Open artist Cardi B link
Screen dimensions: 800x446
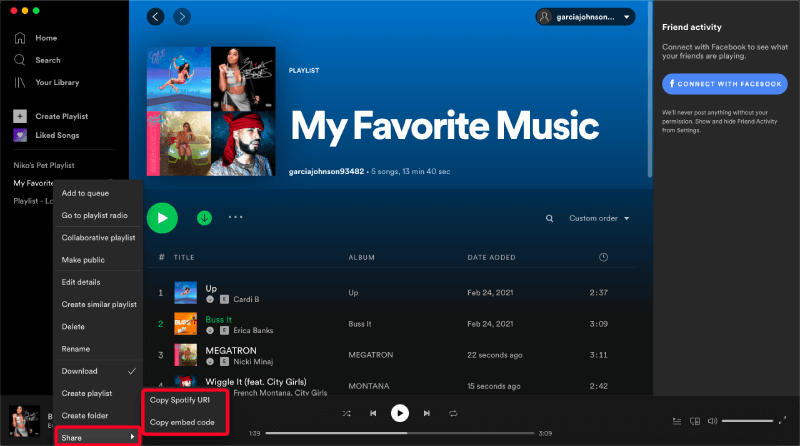pos(246,299)
